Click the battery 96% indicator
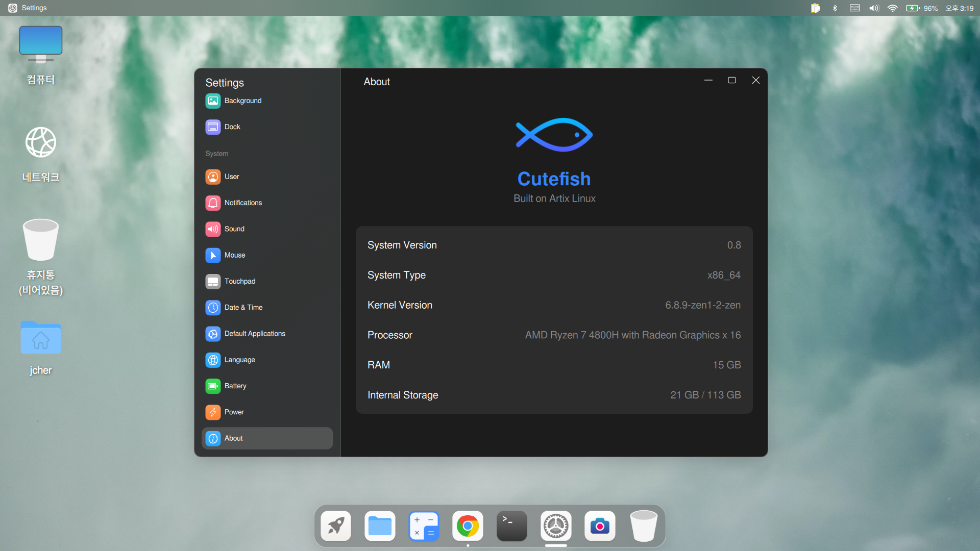 922,8
